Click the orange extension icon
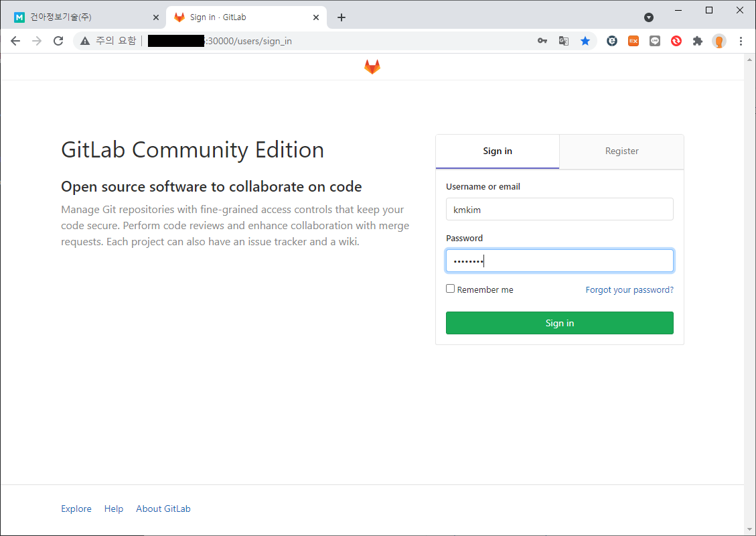The width and height of the screenshot is (756, 536). click(633, 41)
